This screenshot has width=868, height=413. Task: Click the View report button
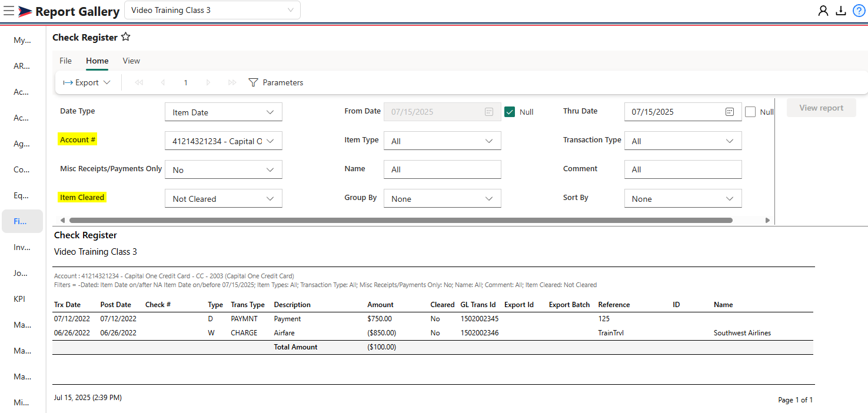(822, 108)
